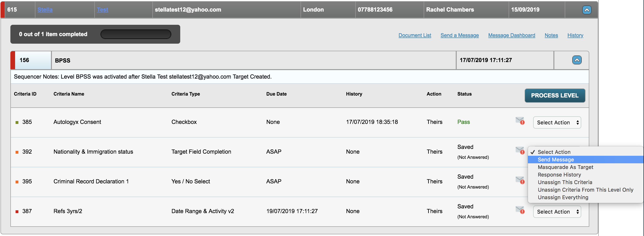Click the items completed progress bar
644x236 pixels.
pos(136,34)
